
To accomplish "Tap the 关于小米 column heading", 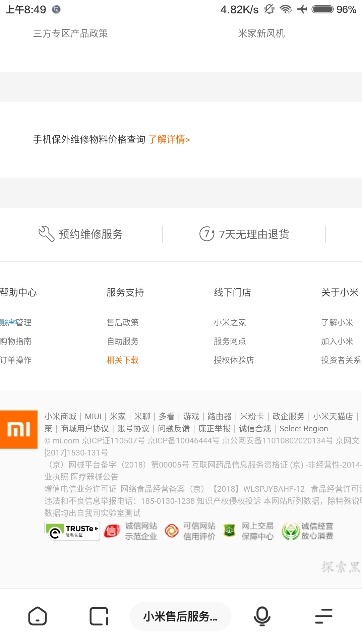I will 340,292.
